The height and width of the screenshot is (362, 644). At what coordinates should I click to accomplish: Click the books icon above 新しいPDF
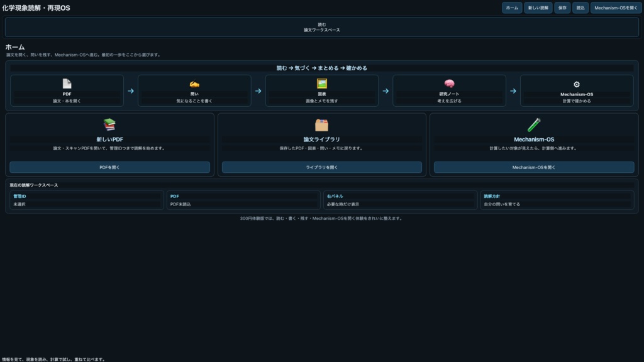click(x=109, y=124)
